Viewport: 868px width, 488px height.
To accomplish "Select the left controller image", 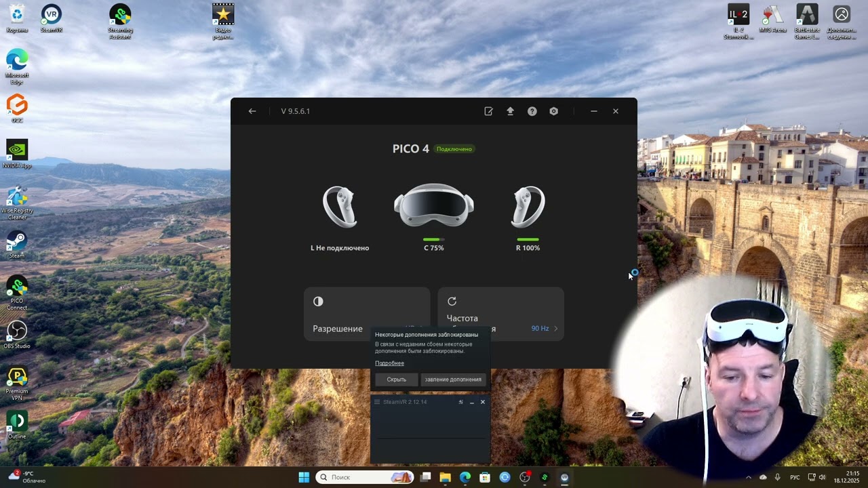I will coord(339,207).
